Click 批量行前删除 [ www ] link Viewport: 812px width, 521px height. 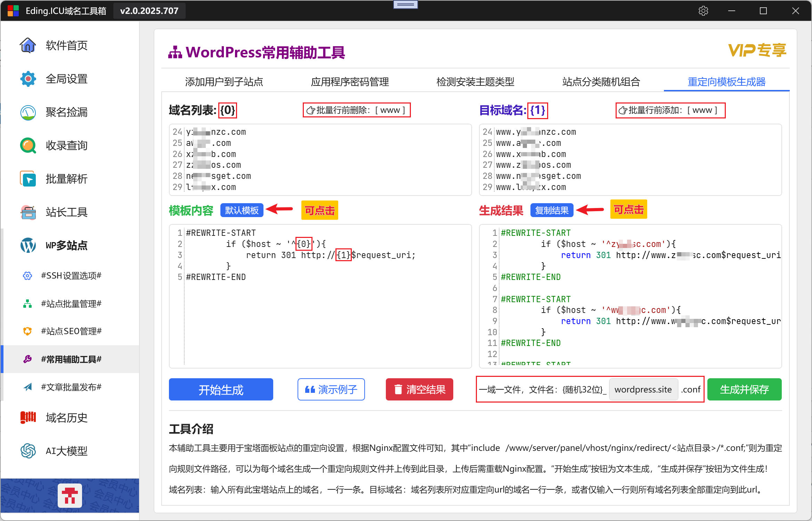[x=356, y=110]
